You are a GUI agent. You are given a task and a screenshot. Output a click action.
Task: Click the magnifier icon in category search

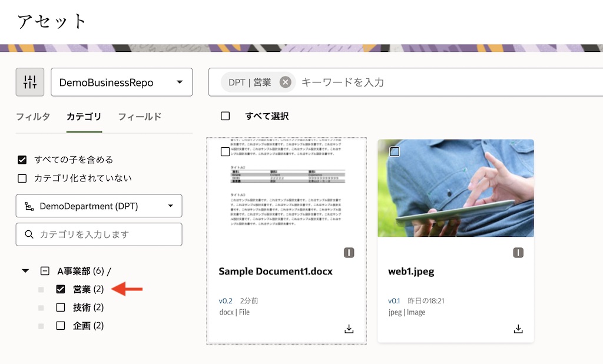click(x=29, y=234)
